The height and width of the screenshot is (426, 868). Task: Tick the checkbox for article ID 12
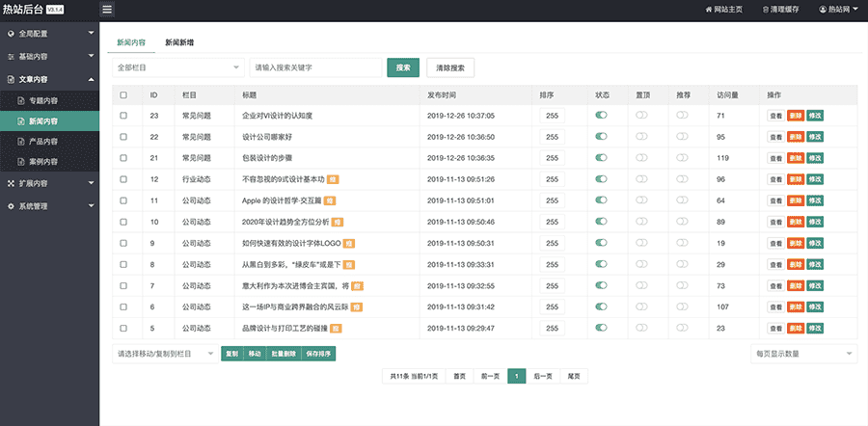coord(123,179)
